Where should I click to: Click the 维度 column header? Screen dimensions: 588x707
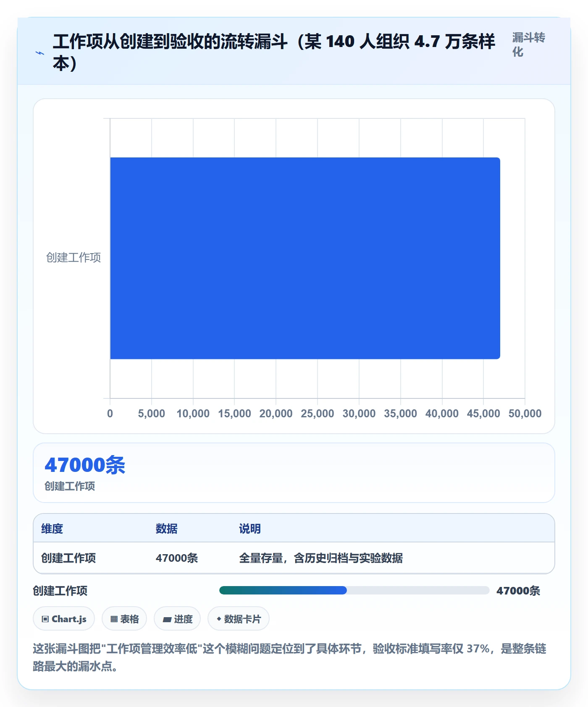point(52,529)
